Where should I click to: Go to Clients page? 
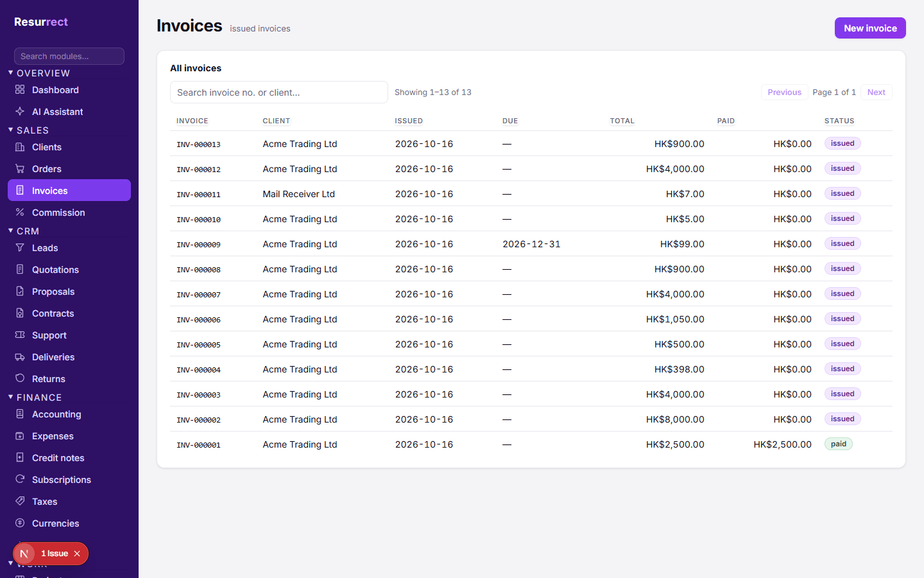tap(69, 147)
